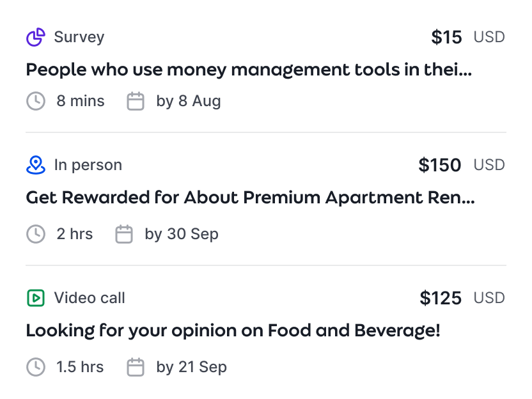Click the Survey type label
The image size is (532, 399).
tap(79, 37)
